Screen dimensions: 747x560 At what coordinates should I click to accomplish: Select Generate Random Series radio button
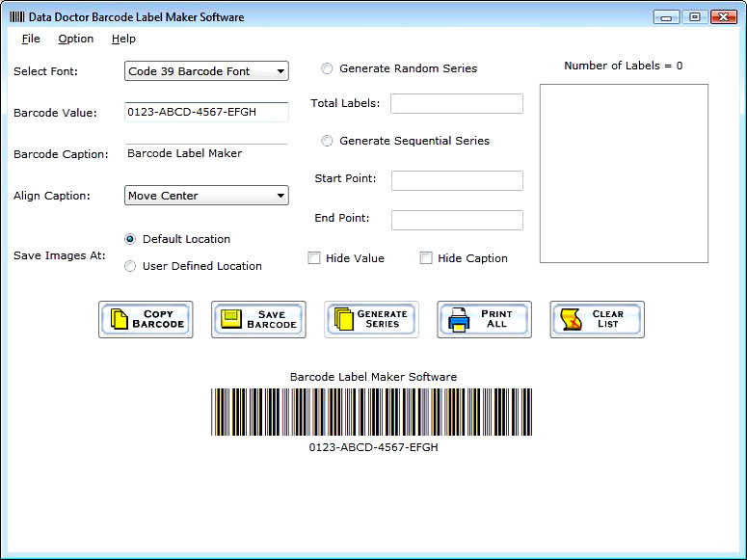[327, 68]
